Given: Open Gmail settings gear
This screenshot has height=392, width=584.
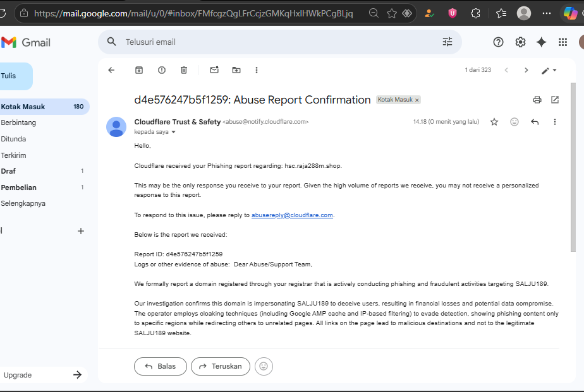Looking at the screenshot, I should [x=520, y=42].
